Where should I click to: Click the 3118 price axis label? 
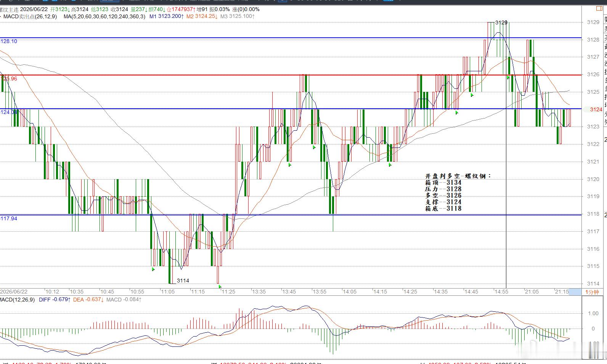coord(593,214)
